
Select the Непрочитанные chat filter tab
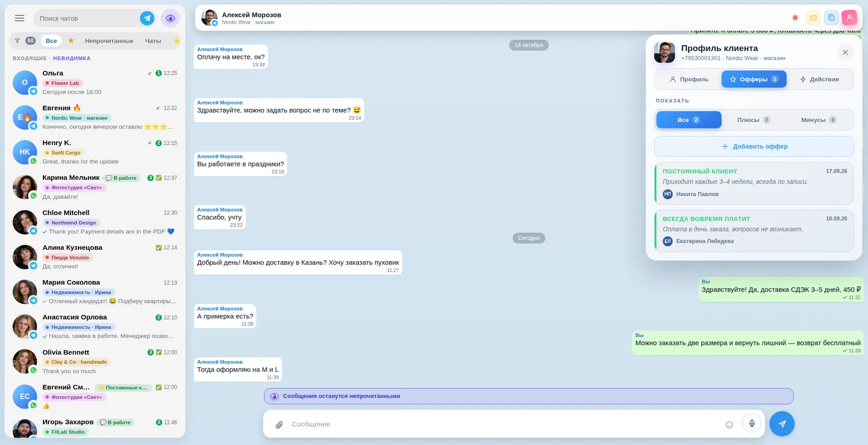point(109,41)
